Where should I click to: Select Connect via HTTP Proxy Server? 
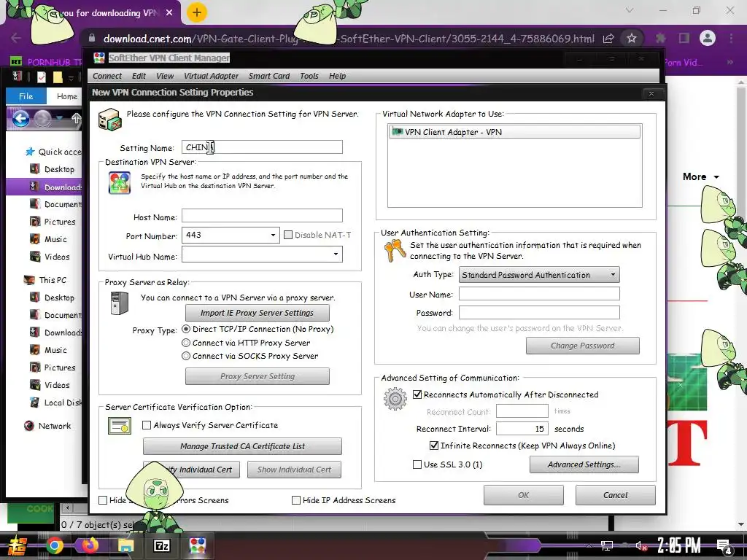point(186,343)
